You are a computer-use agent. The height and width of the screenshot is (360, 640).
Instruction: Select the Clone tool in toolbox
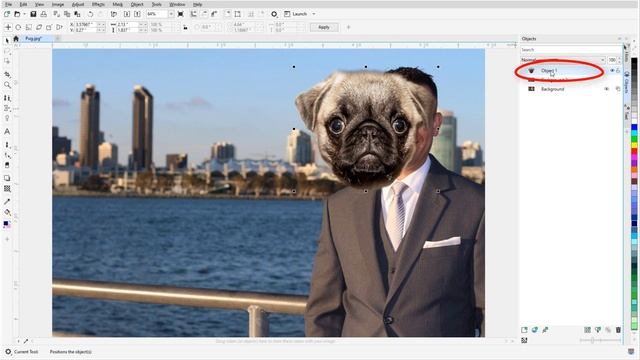[7, 98]
